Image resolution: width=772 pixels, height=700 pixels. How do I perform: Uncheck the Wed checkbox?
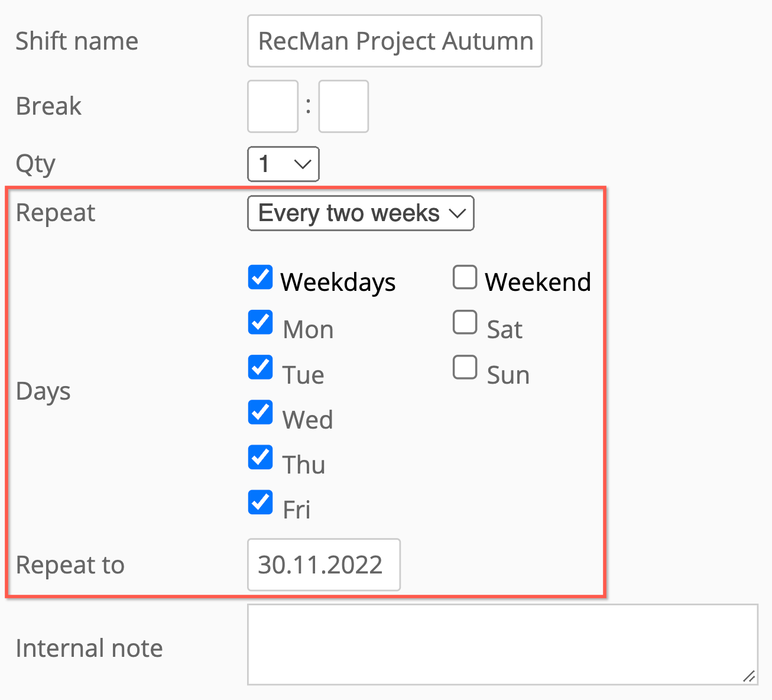click(x=260, y=412)
